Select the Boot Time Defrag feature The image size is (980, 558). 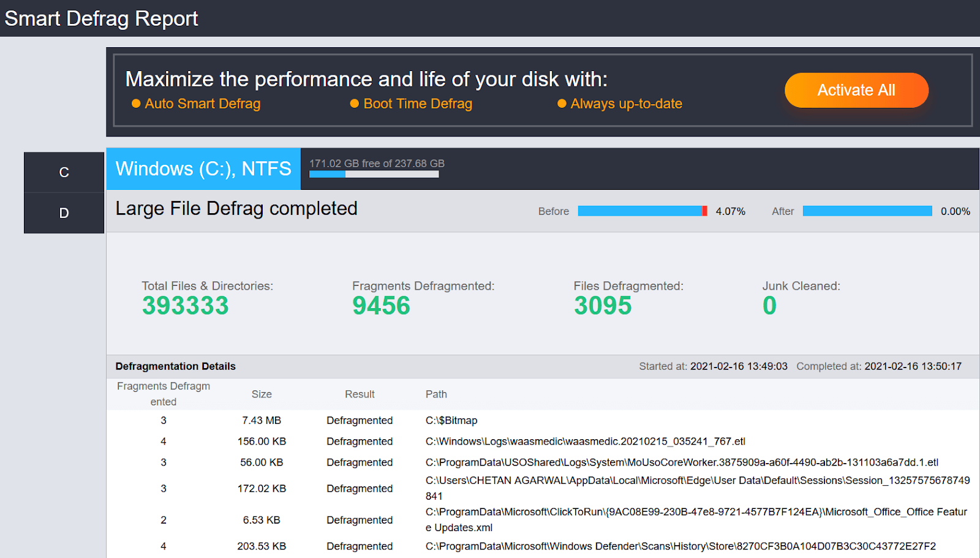point(417,104)
